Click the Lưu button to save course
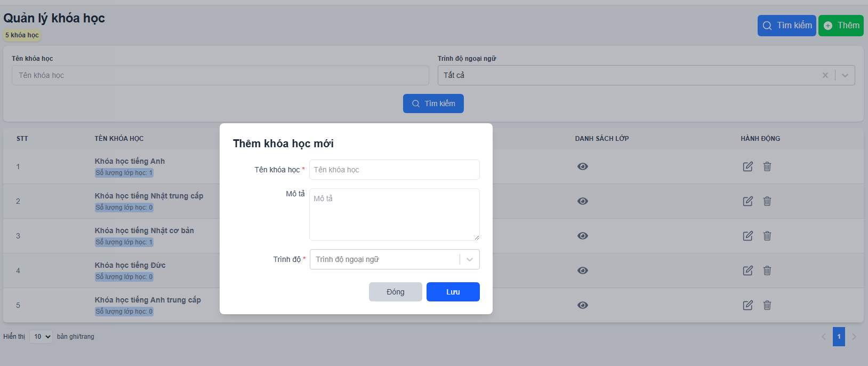This screenshot has height=366, width=868. pos(453,292)
